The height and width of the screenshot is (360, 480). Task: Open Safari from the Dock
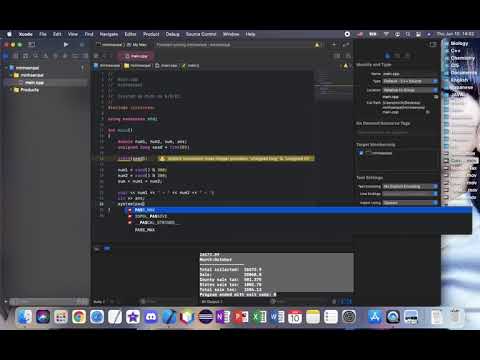tap(97, 317)
